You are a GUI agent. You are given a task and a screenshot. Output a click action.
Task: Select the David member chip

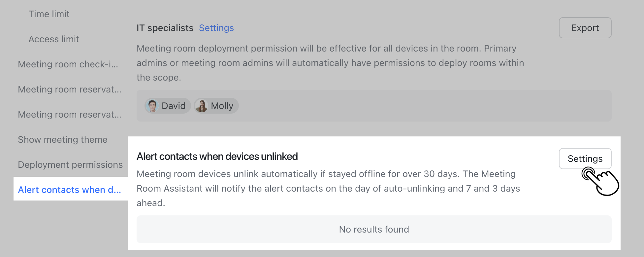click(x=167, y=106)
